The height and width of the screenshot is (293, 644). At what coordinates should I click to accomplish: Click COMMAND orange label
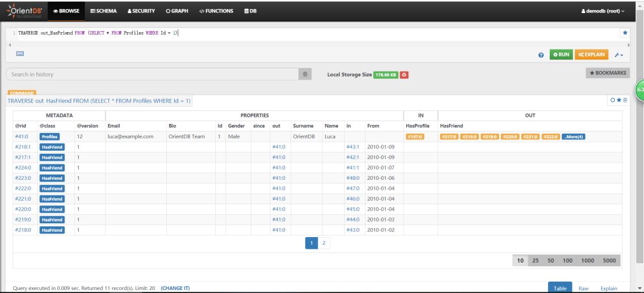tap(22, 93)
